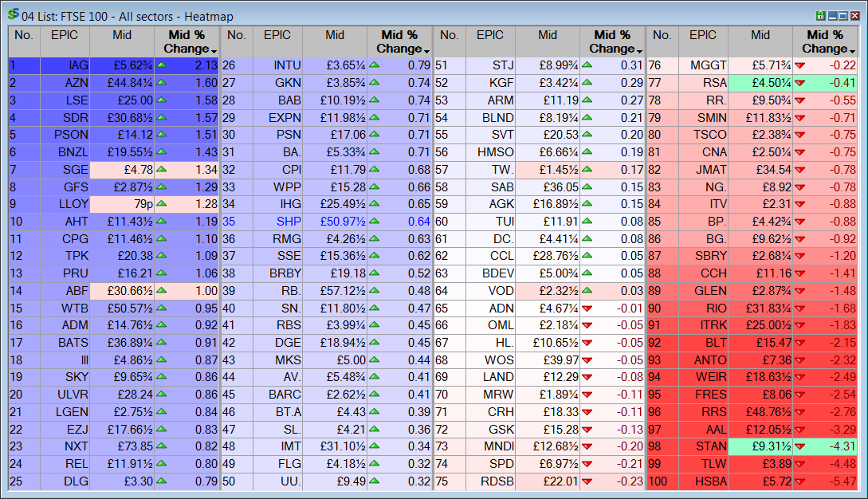Click the red down arrow in the MGGT row

pyautogui.click(x=799, y=66)
